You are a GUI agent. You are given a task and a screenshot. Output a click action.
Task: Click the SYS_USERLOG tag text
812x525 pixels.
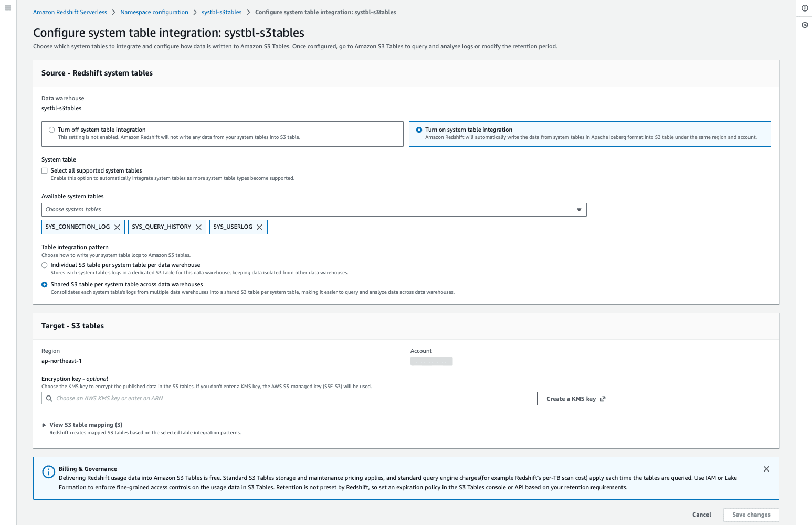(x=233, y=227)
